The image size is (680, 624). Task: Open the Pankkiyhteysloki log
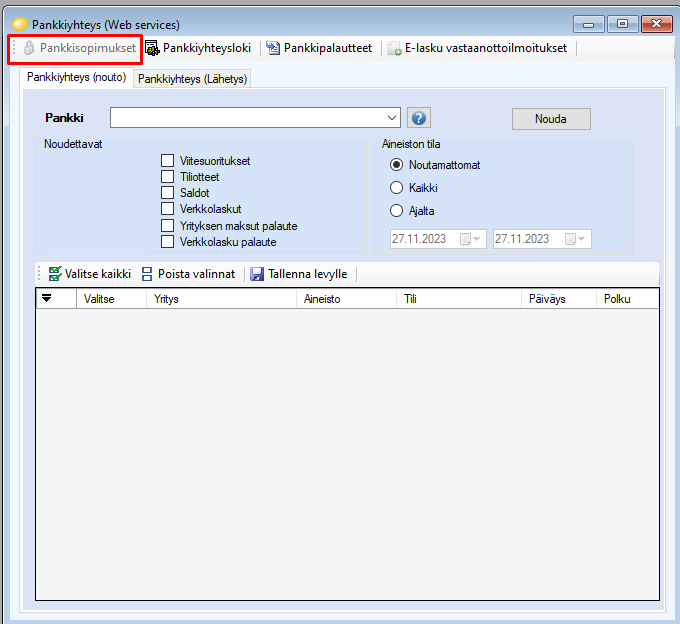coord(198,48)
